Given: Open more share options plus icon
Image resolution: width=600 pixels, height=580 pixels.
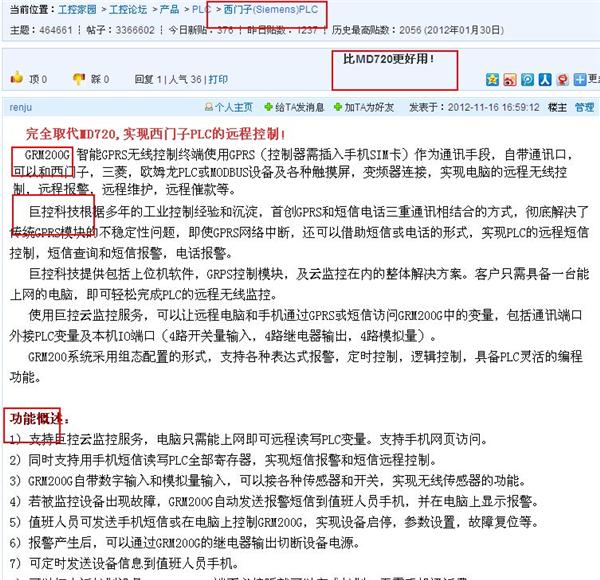Looking at the screenshot, I should point(580,80).
